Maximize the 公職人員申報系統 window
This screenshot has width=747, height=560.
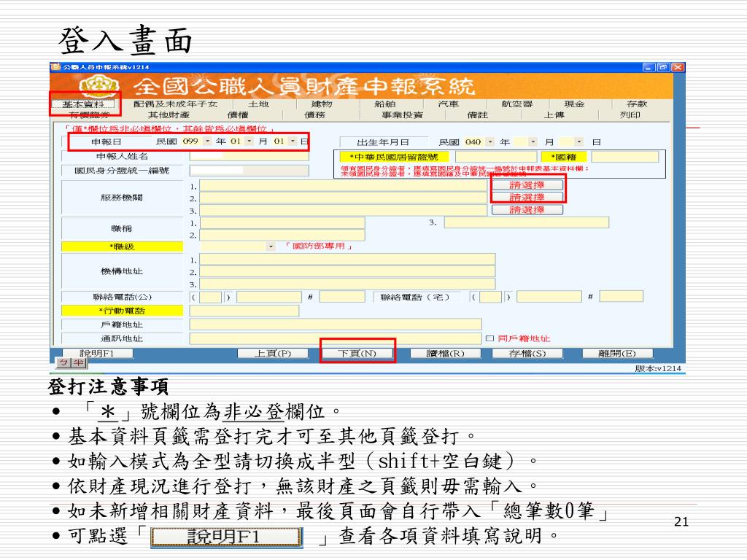pyautogui.click(x=663, y=67)
